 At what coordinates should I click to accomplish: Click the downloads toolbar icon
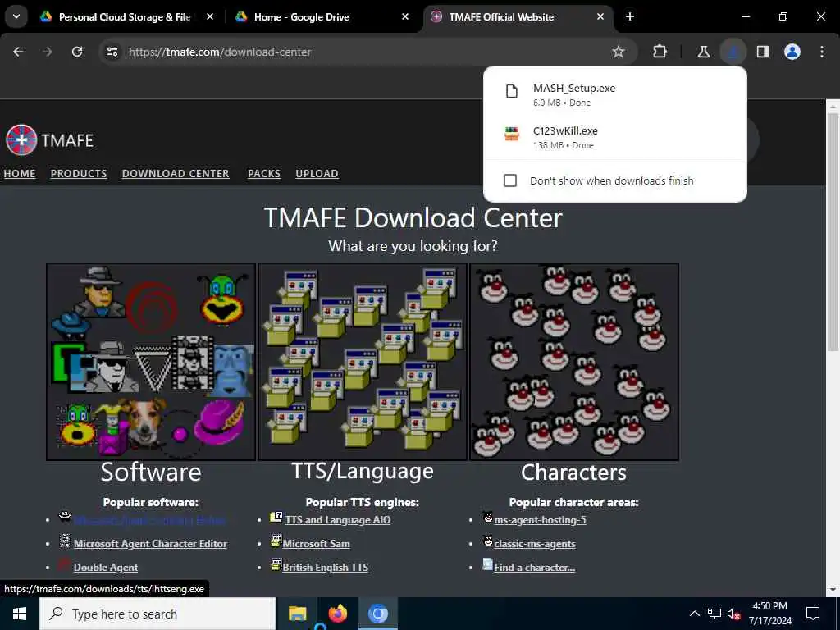click(733, 52)
